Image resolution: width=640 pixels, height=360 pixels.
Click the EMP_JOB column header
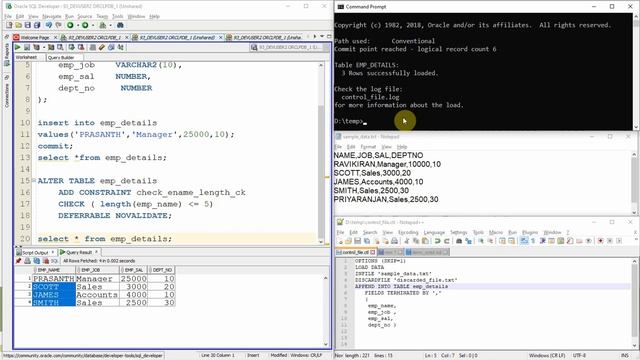pos(97,270)
